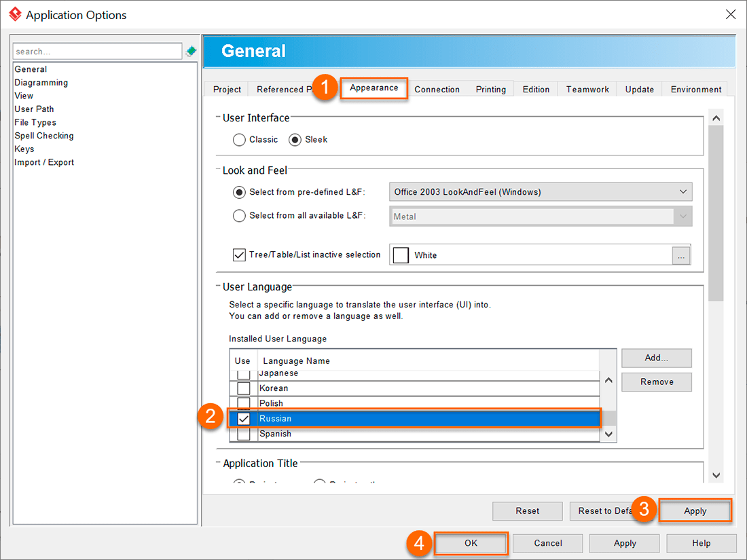Click the settings panel scroll-down arrow
747x560 pixels.
(x=716, y=475)
